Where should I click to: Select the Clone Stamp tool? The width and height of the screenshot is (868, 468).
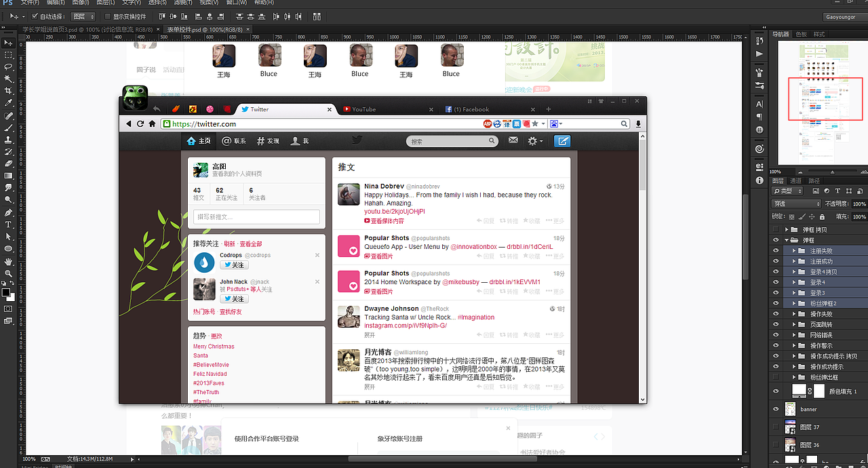(x=8, y=140)
